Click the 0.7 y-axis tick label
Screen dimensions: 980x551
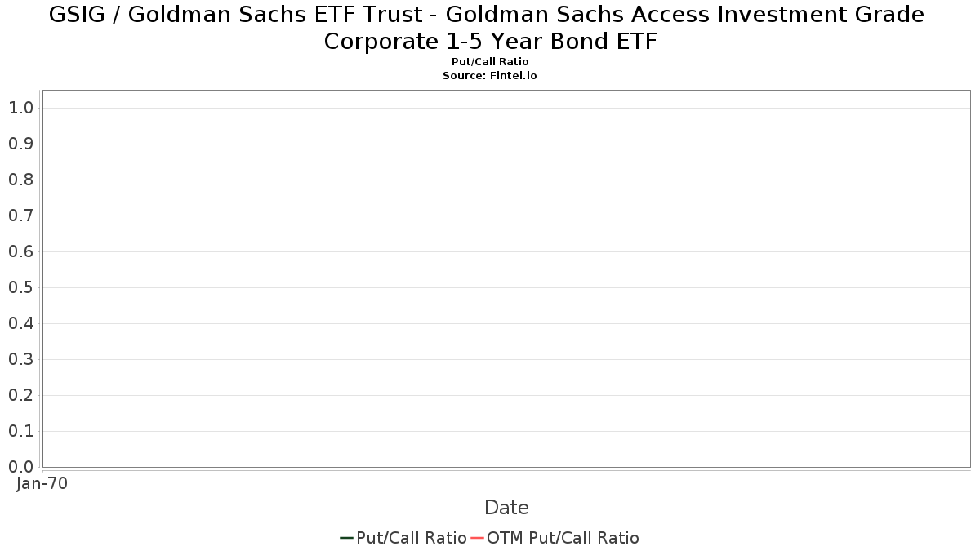point(20,216)
